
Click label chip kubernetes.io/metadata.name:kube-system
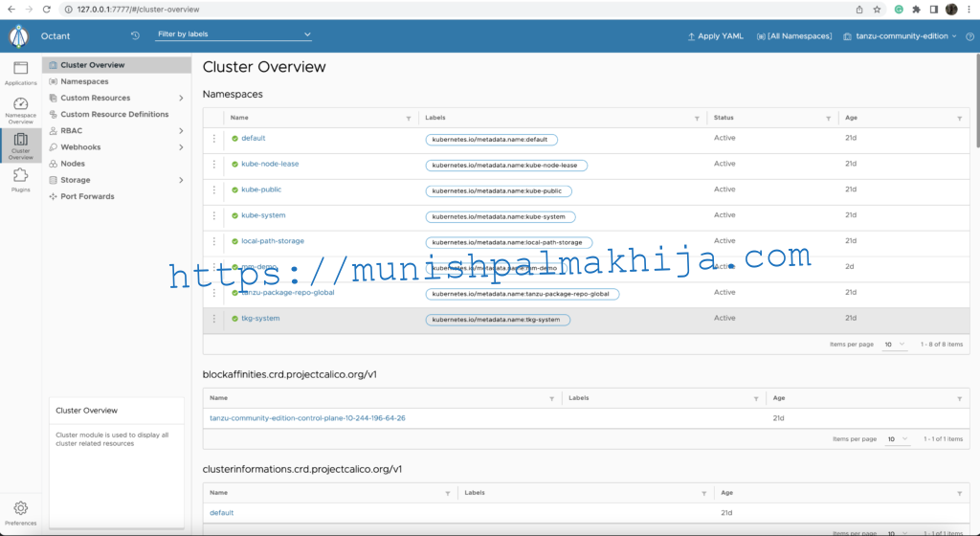point(500,216)
